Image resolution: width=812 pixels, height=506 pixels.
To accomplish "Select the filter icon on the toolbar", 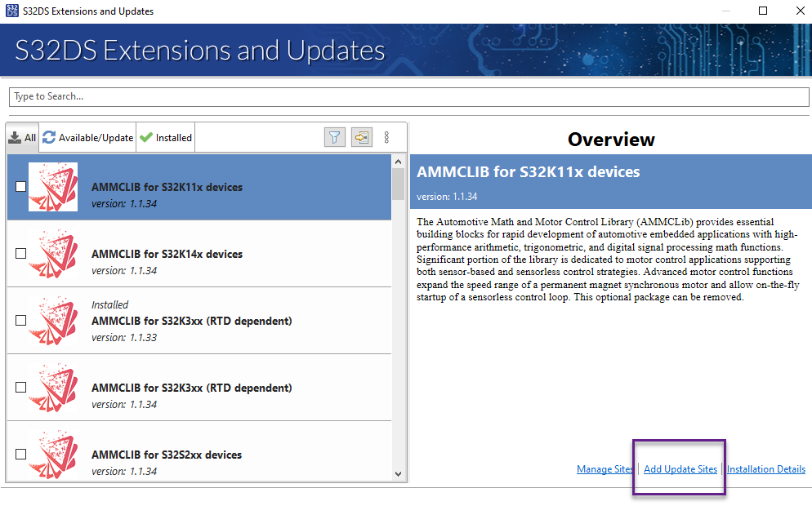I will (x=334, y=136).
